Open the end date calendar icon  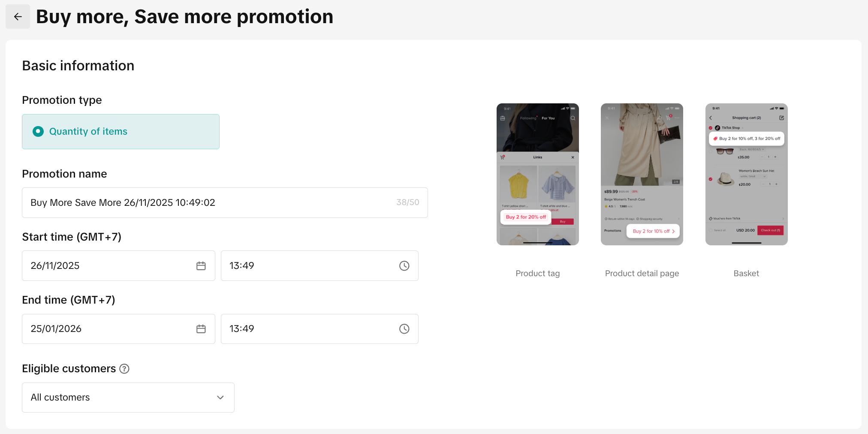pos(201,329)
